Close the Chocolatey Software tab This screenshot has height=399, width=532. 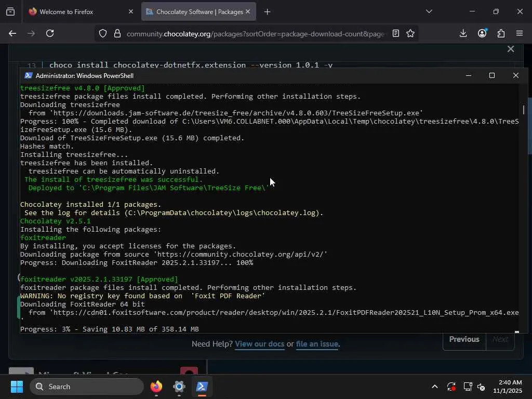point(248,11)
